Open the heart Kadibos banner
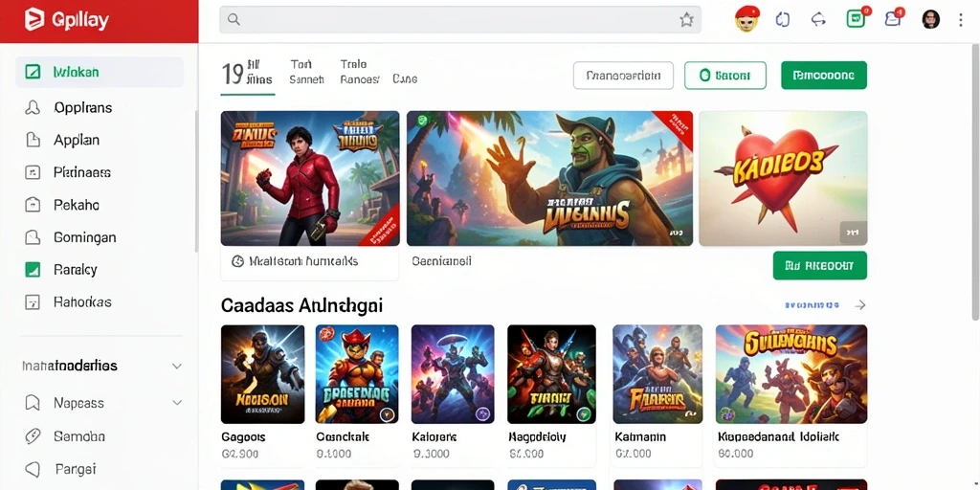 pyautogui.click(x=783, y=178)
